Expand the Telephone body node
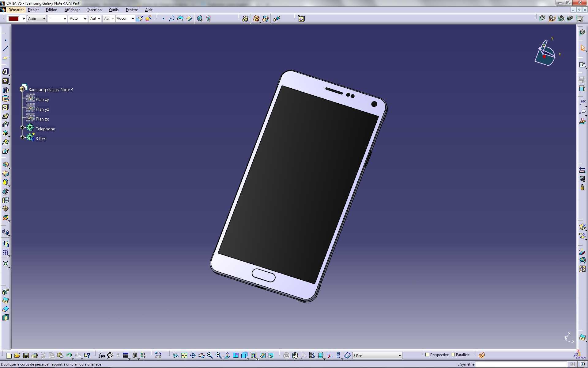Viewport: 588px width, 368px height. 22,127
